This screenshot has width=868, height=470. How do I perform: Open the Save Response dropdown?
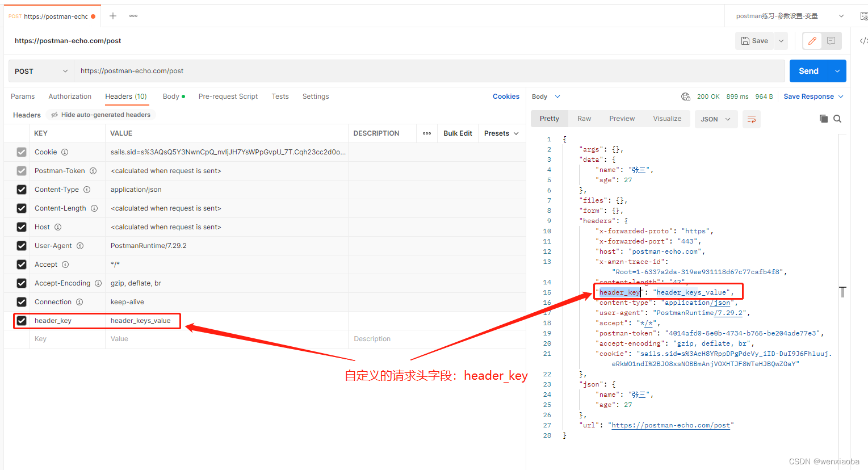pyautogui.click(x=814, y=96)
